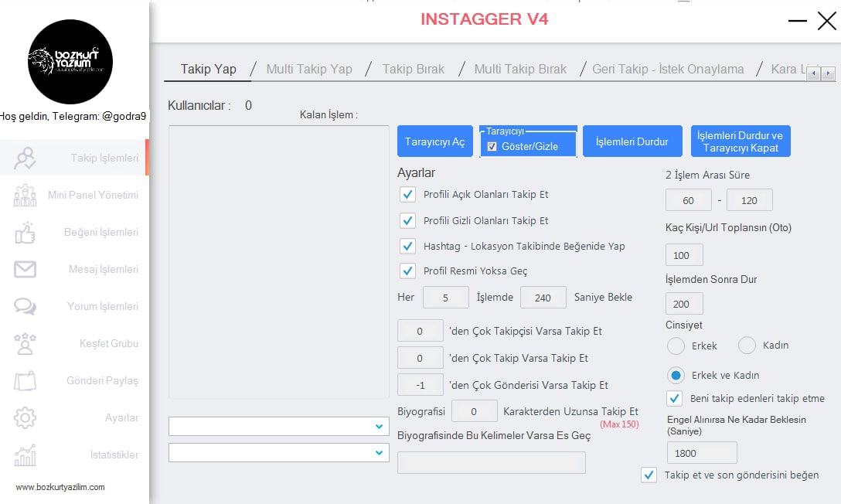Click the minimum delay field showing 60
Image resolution: width=841 pixels, height=504 pixels.
click(x=688, y=200)
